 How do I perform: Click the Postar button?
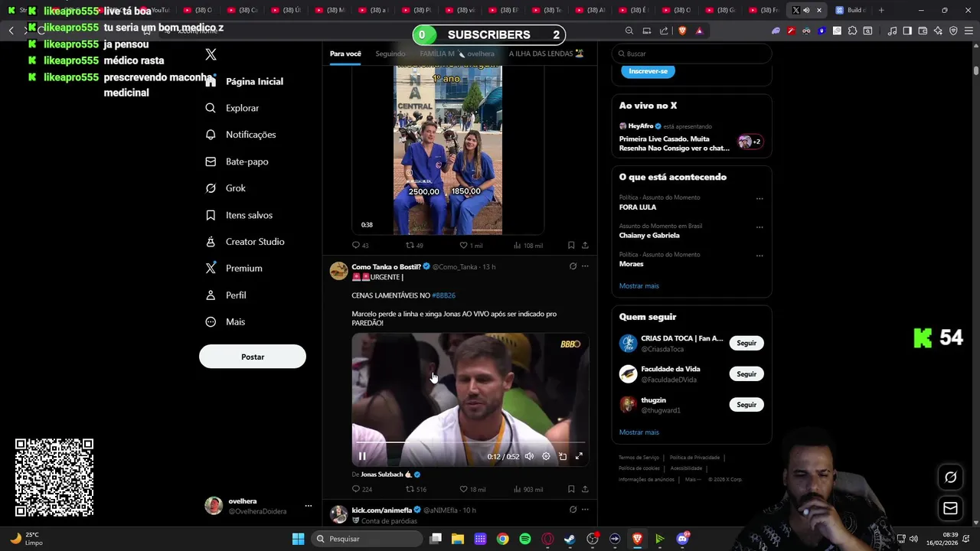click(253, 357)
